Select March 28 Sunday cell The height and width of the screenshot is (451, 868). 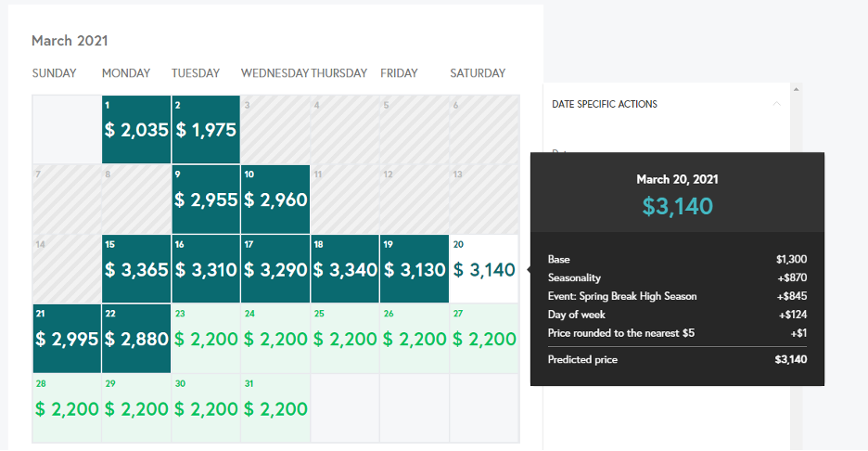pyautogui.click(x=67, y=408)
